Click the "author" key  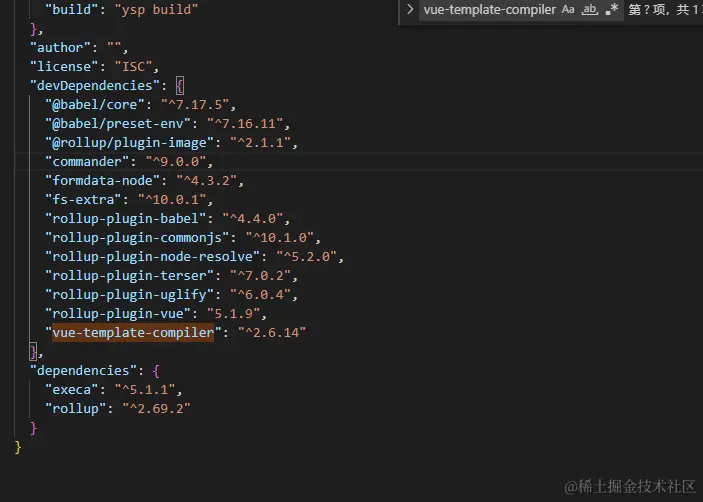(60, 48)
